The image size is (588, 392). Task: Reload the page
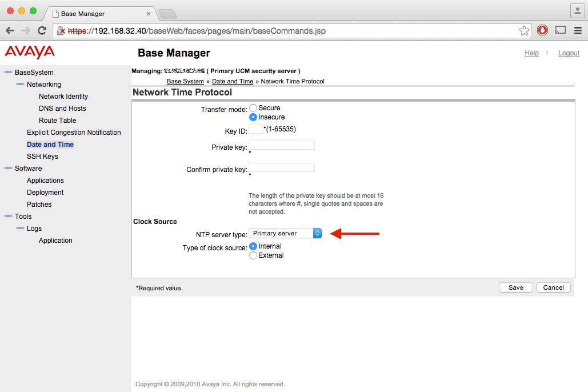pos(42,31)
